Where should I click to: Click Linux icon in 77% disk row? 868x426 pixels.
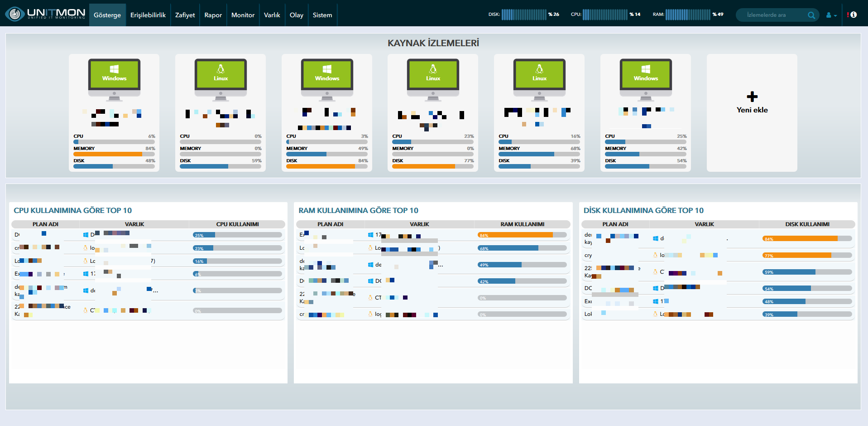click(655, 255)
